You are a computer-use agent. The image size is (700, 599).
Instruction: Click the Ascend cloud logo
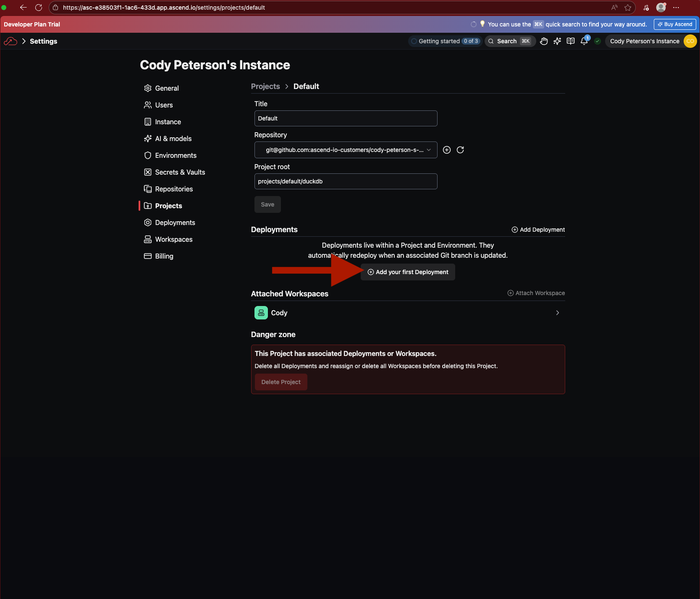pos(10,41)
